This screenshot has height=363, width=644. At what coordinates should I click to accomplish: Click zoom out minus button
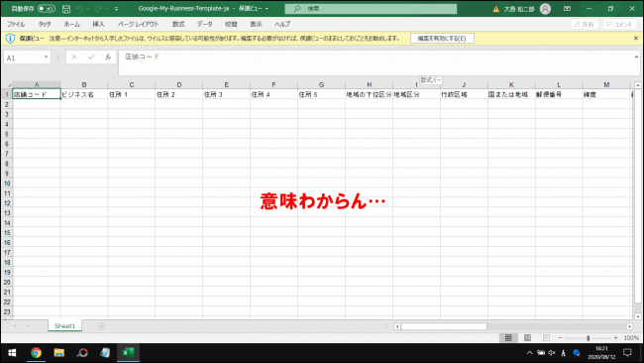click(x=560, y=338)
